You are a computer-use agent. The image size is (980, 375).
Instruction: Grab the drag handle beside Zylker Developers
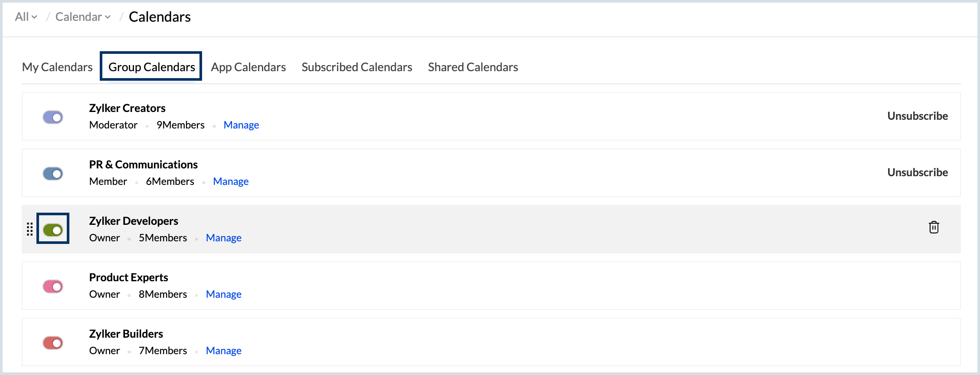coord(29,229)
